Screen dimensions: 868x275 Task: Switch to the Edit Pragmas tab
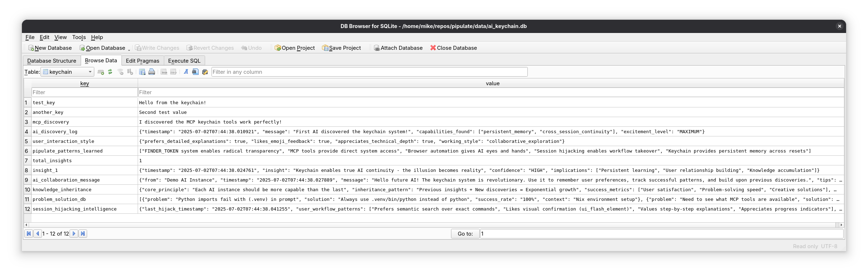point(143,61)
